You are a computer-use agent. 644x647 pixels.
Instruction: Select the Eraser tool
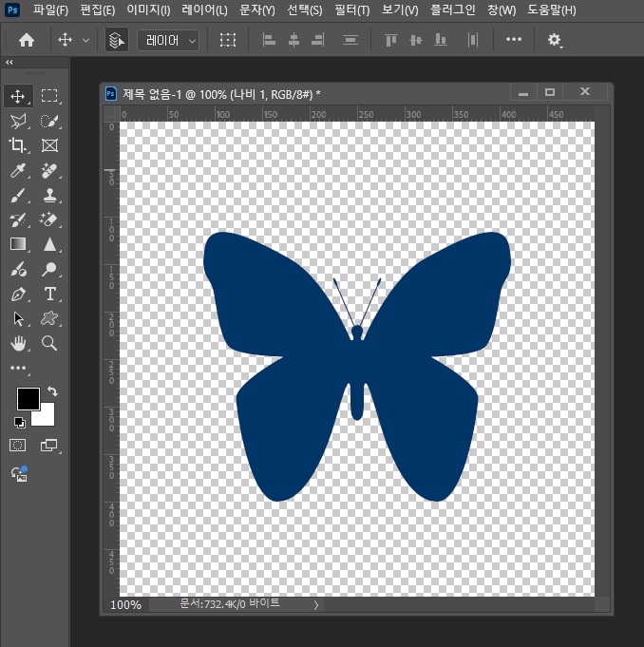[x=49, y=219]
